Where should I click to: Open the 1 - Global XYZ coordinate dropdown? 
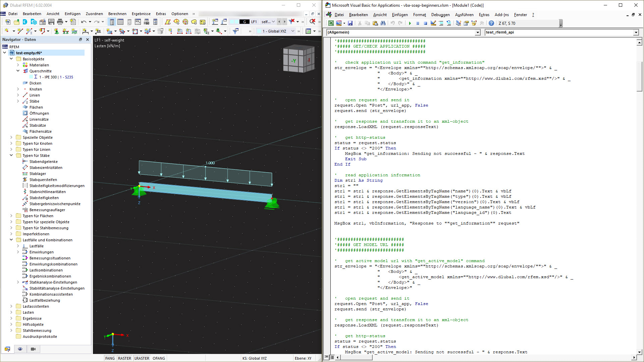293,31
